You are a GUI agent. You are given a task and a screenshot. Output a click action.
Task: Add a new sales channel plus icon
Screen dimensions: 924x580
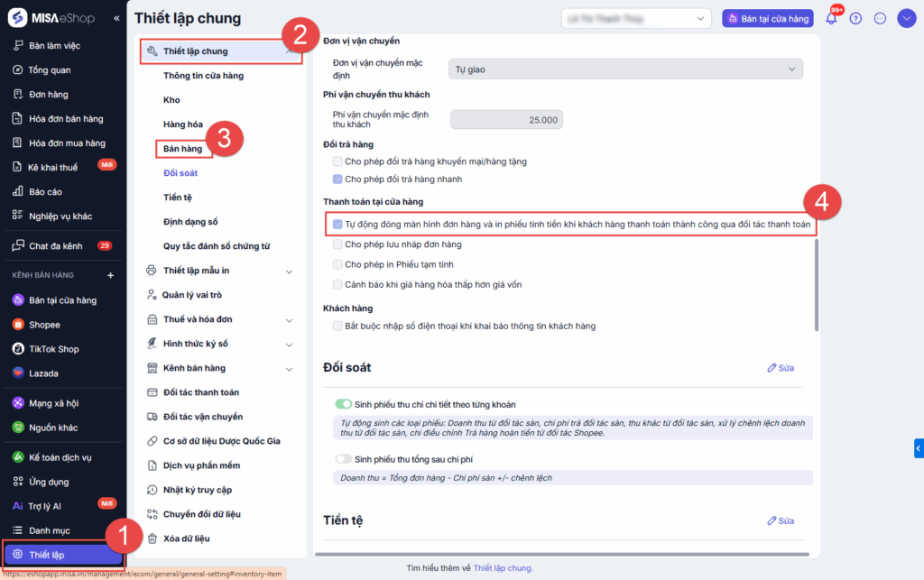tap(110, 275)
